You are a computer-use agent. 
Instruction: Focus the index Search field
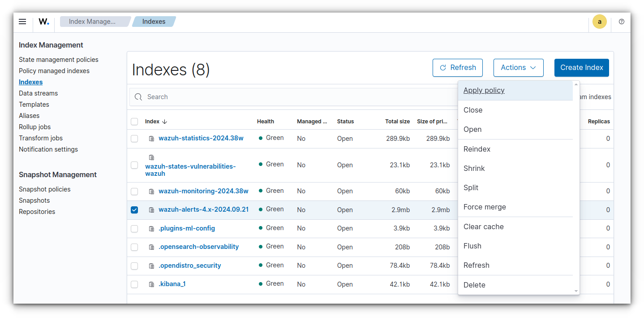[293, 97]
